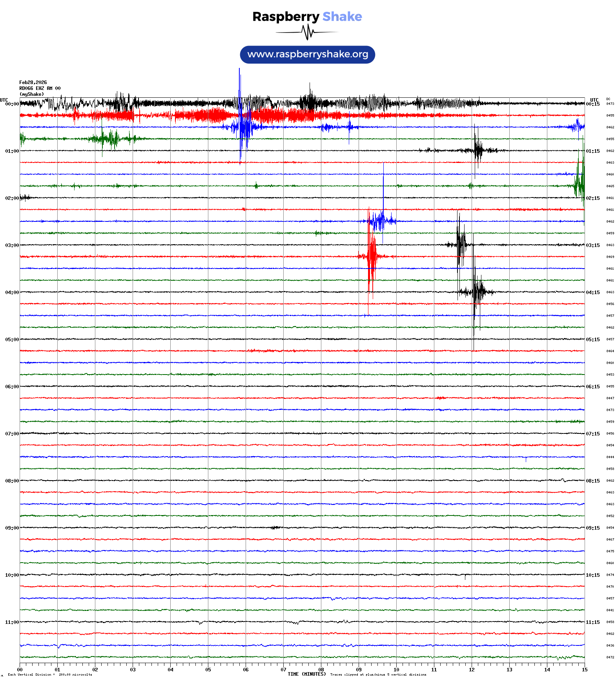Click the Raspberry Shake logo text
This screenshot has width=616, height=680.
307,17
